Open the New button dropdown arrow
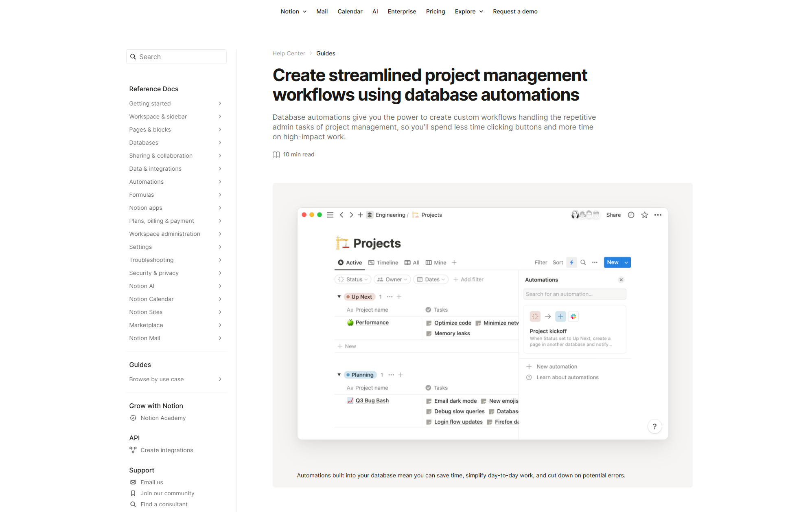The image size is (812, 512). coord(626,263)
